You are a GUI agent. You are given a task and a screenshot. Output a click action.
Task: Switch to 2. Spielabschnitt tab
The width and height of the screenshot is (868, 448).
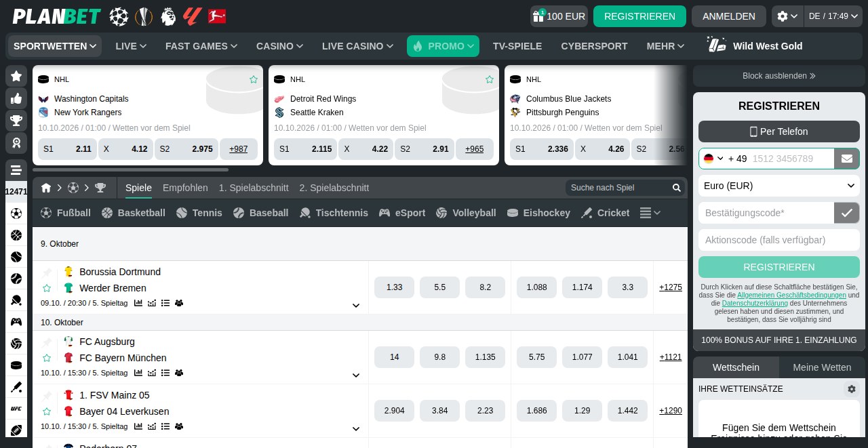(x=334, y=188)
